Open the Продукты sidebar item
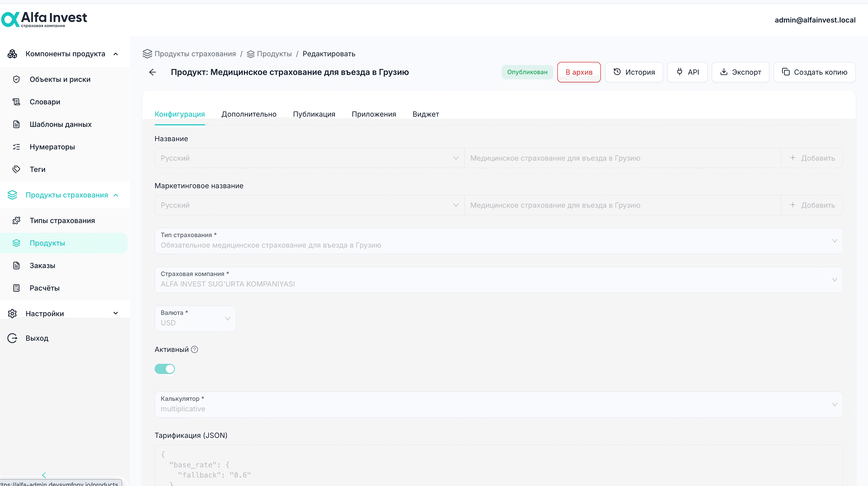The height and width of the screenshot is (486, 868). pos(64,243)
